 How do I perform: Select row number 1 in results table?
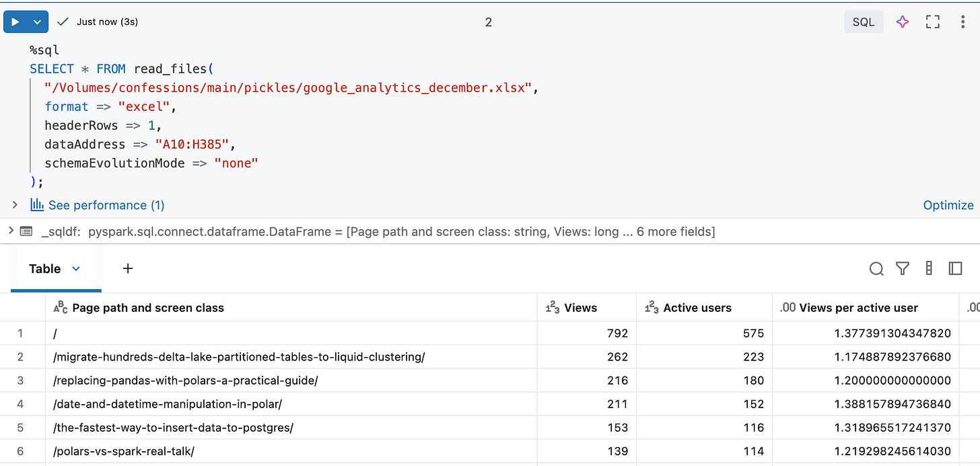(x=20, y=333)
